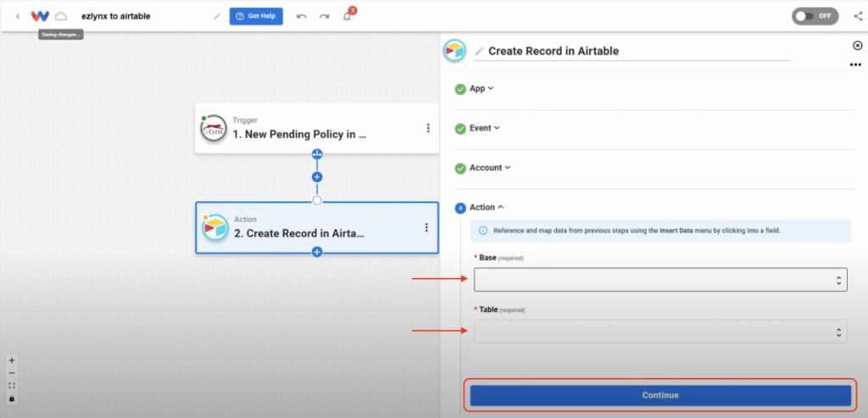This screenshot has width=868, height=418.
Task: Click the Action step number 4 badge
Action: tap(460, 209)
